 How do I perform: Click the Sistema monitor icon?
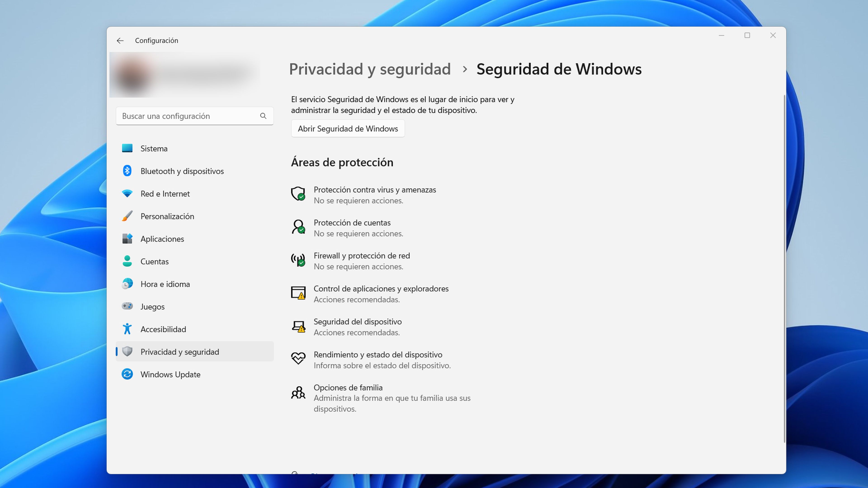click(127, 148)
